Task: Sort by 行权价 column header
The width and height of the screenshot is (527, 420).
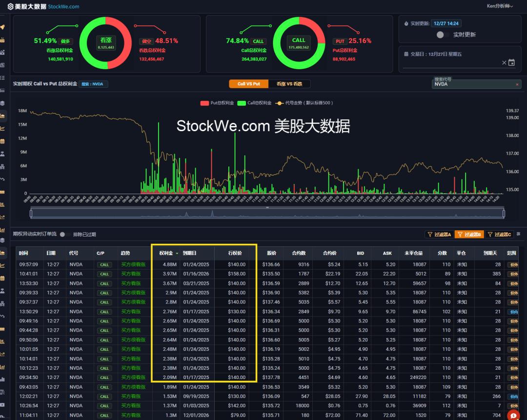Action: coord(235,253)
